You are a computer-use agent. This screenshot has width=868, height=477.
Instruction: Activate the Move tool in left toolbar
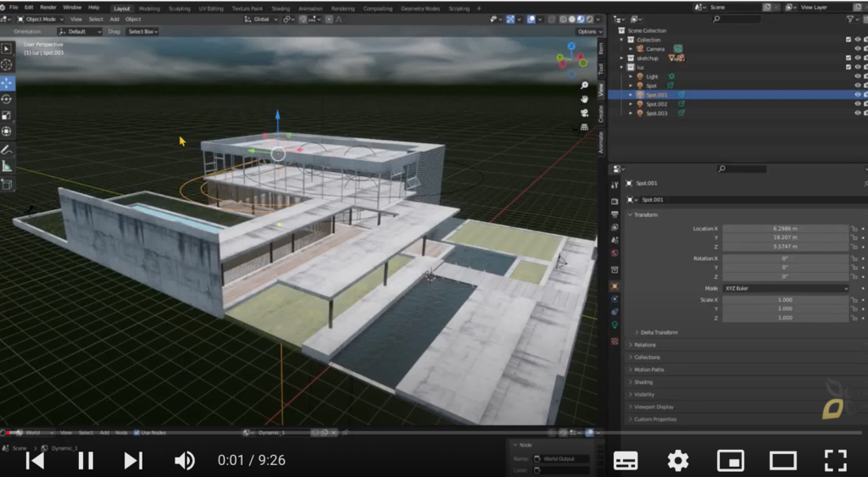pos(7,83)
